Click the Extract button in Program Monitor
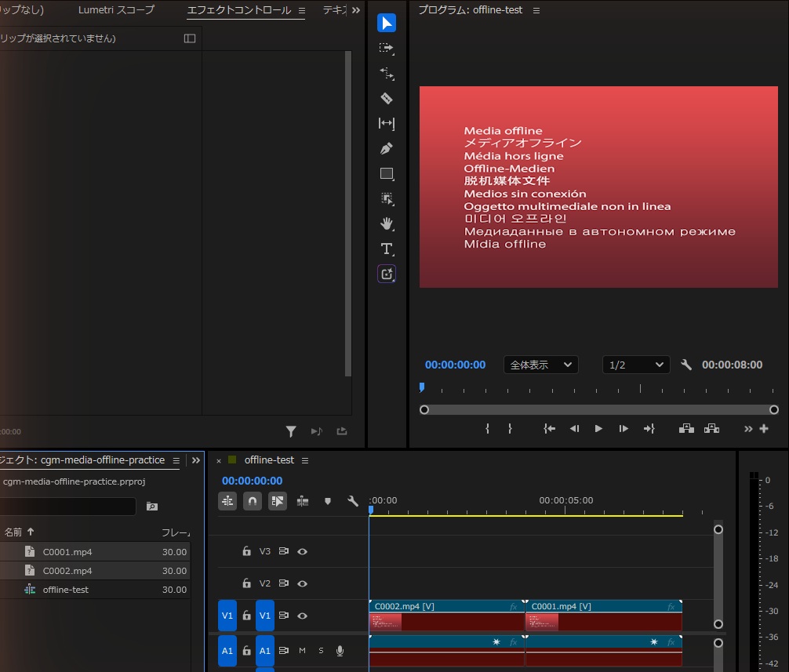This screenshot has width=789, height=672. 711,429
